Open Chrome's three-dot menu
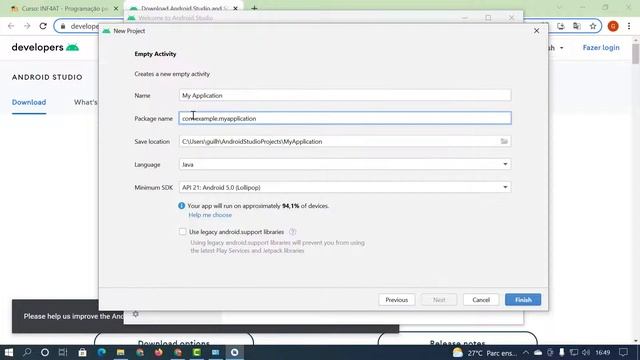 point(629,26)
